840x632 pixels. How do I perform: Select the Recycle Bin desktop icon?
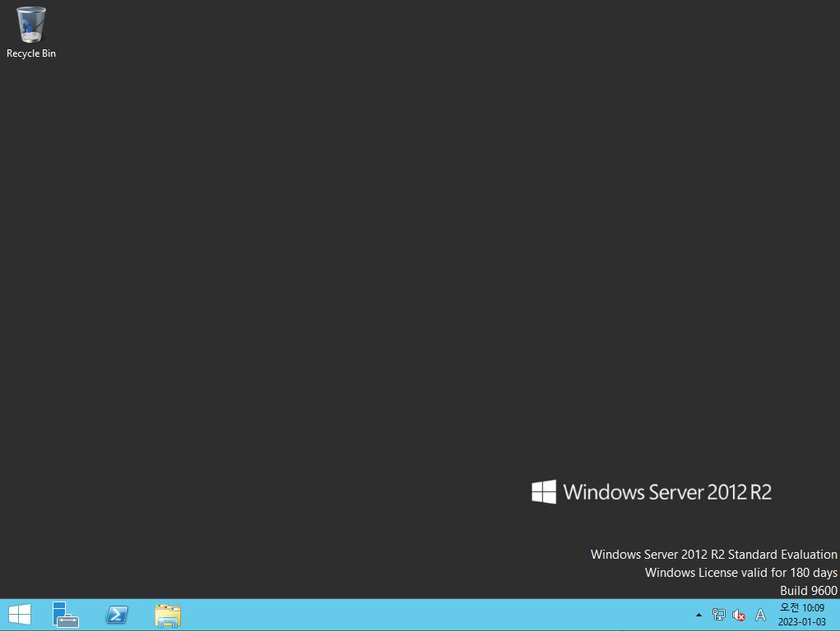coord(31,32)
